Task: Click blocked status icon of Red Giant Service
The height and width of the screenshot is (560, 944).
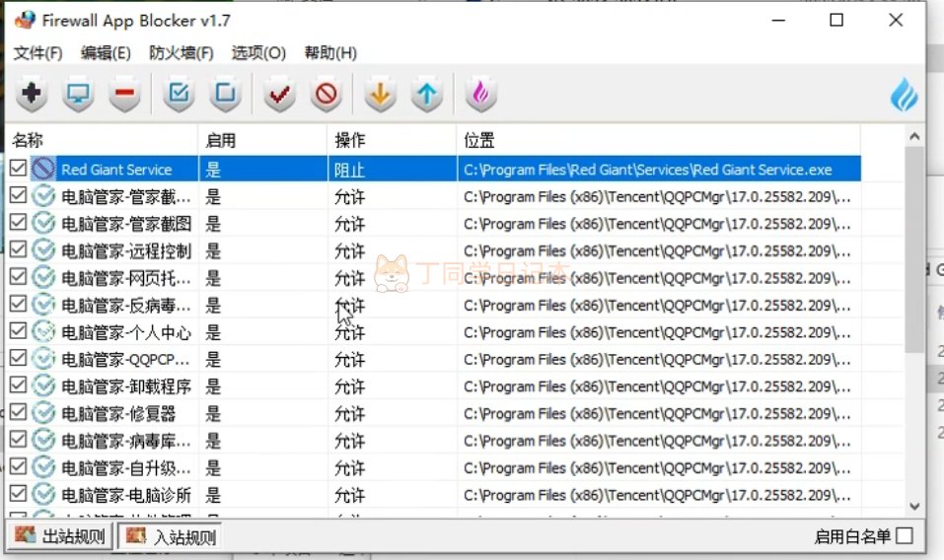Action: 43,169
